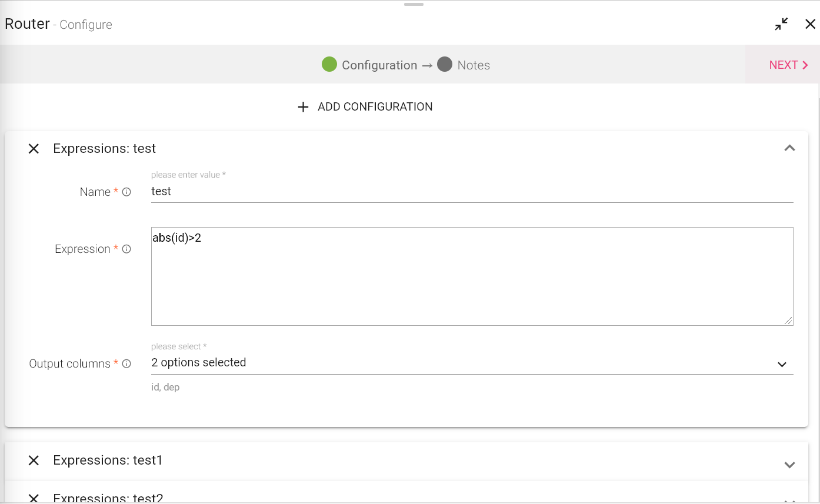Image resolution: width=820 pixels, height=504 pixels.
Task: Expand the 'Expressions: test1' panel
Action: (789, 465)
